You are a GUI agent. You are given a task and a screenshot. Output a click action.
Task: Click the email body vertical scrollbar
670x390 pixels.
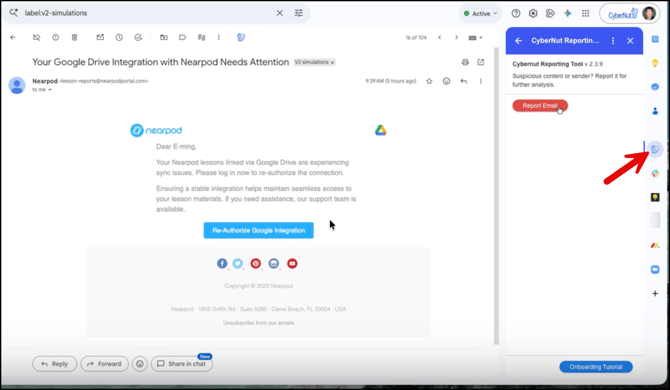coord(496,196)
